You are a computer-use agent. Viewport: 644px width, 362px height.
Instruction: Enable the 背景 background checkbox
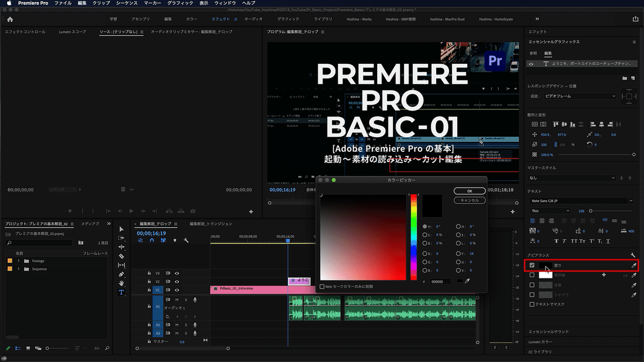pos(532,285)
